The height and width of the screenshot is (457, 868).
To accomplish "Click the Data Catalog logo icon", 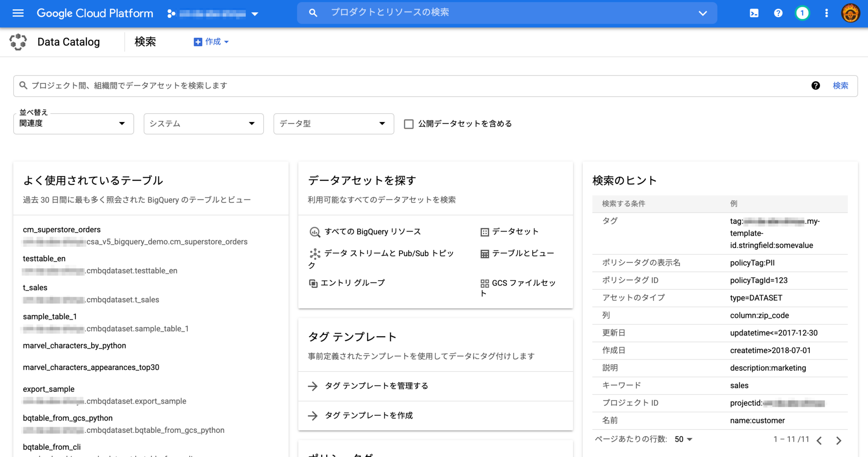I will [x=18, y=42].
